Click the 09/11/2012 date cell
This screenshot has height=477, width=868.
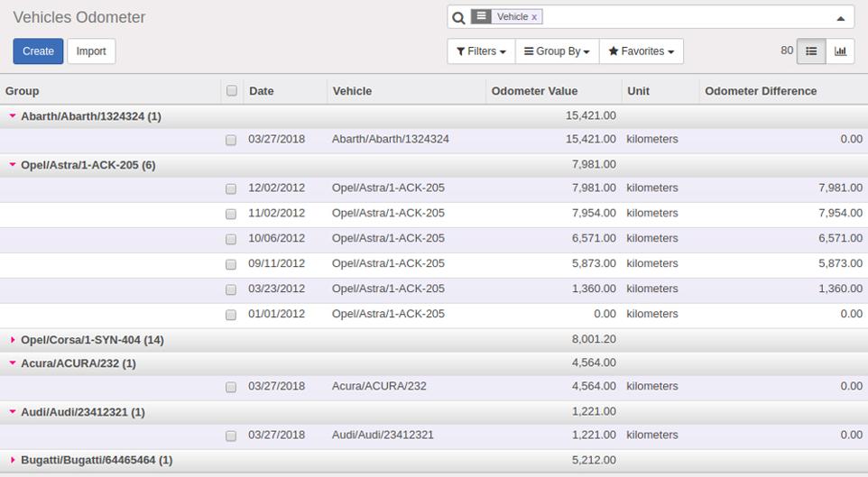[x=276, y=263]
